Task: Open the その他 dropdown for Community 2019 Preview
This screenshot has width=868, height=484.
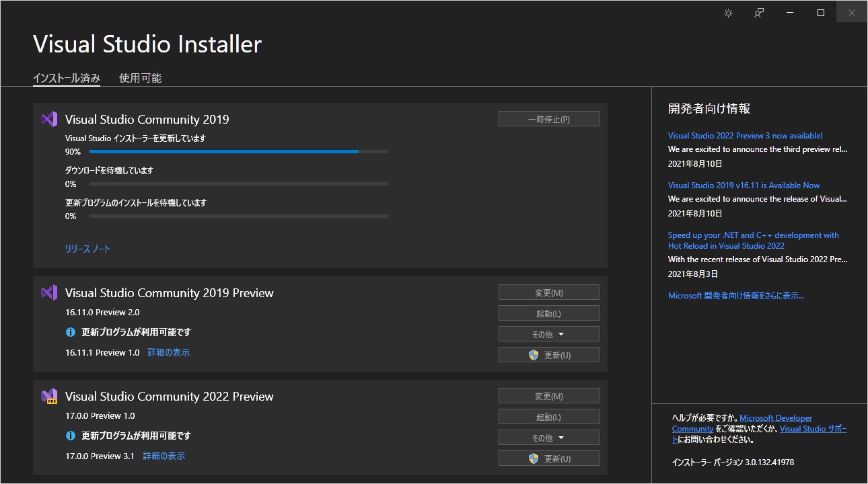Action: [x=548, y=333]
